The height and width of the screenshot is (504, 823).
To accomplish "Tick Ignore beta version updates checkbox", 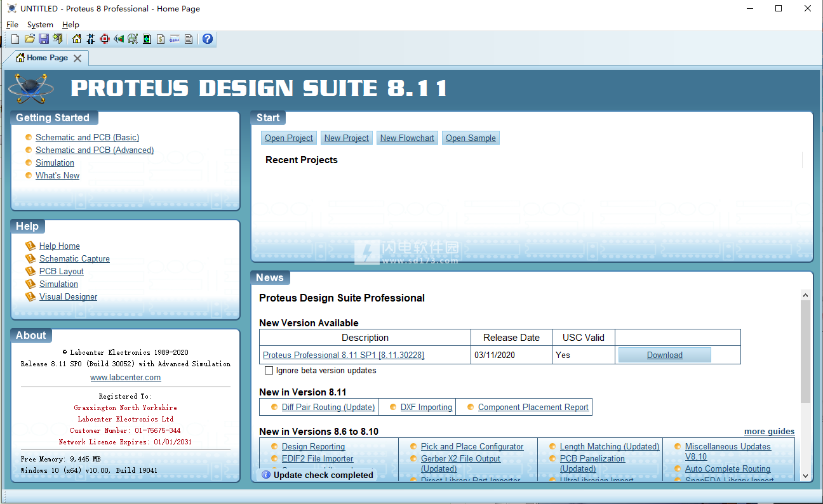I will (x=269, y=370).
